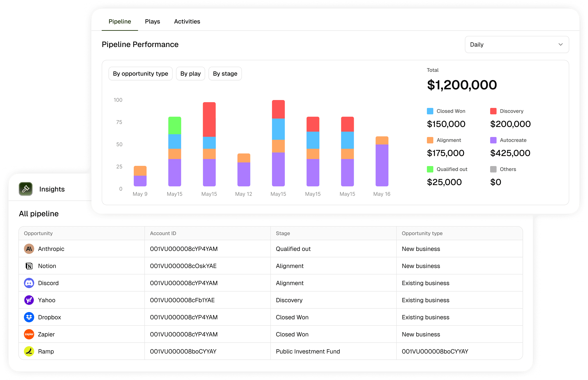Image resolution: width=588 pixels, height=380 pixels.
Task: Click the Qualified out green legend swatch
Action: 430,169
